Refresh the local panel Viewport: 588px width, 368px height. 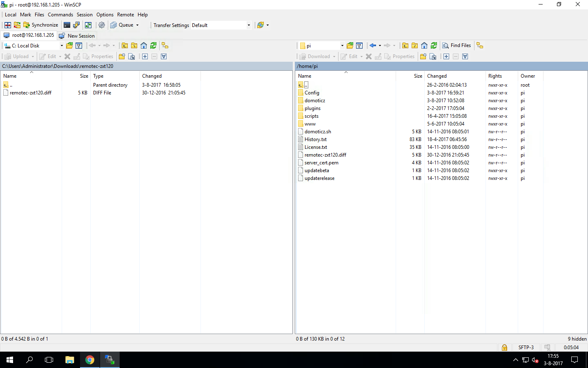point(153,45)
